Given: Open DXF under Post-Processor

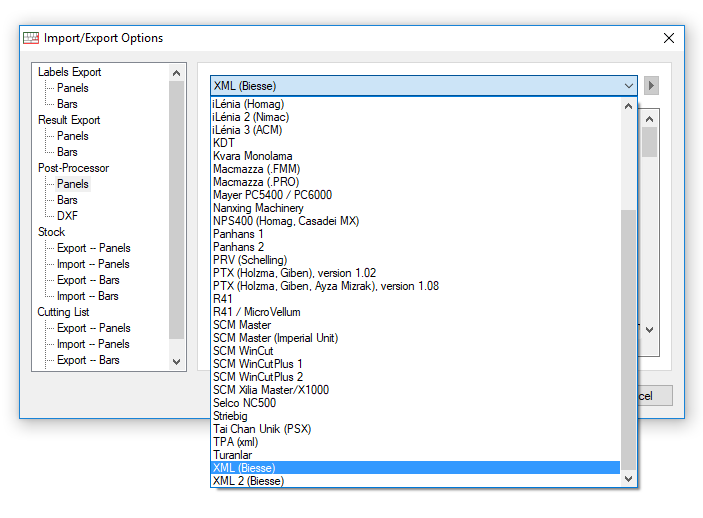Looking at the screenshot, I should point(67,216).
